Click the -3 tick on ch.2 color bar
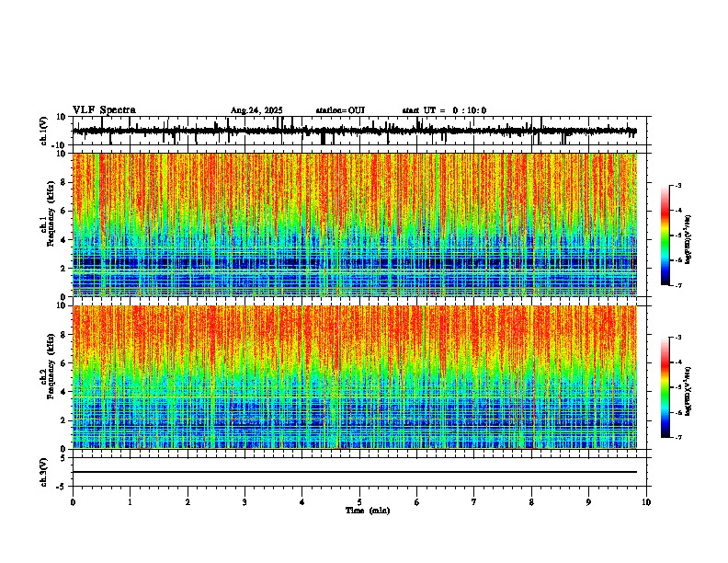 tap(677, 338)
